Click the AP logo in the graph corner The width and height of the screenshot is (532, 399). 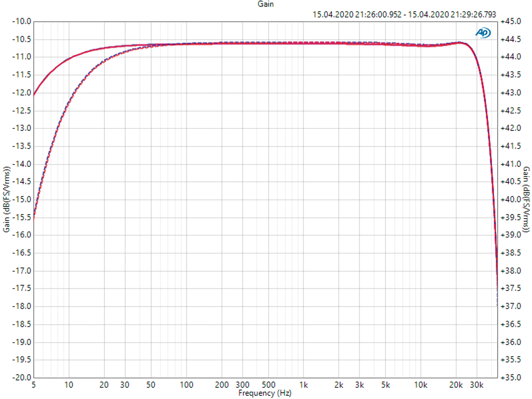(x=483, y=32)
